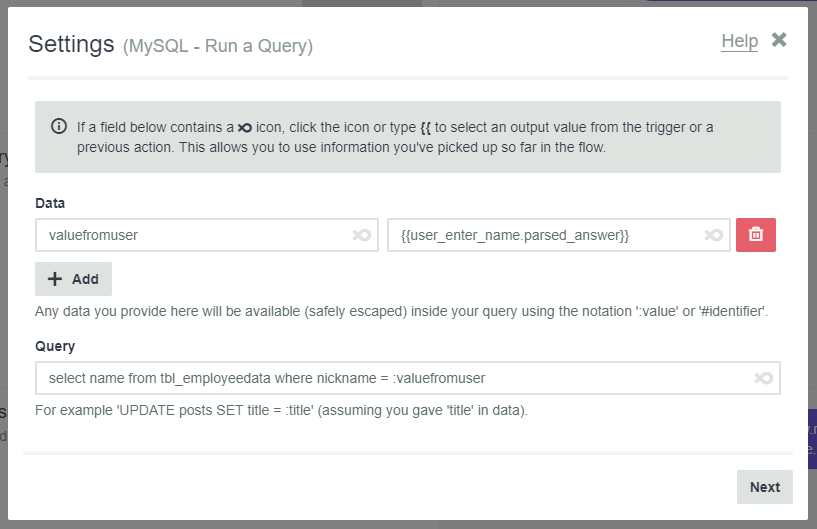Click the sample variable icon in the info text
The image size is (817, 529).
coord(245,127)
